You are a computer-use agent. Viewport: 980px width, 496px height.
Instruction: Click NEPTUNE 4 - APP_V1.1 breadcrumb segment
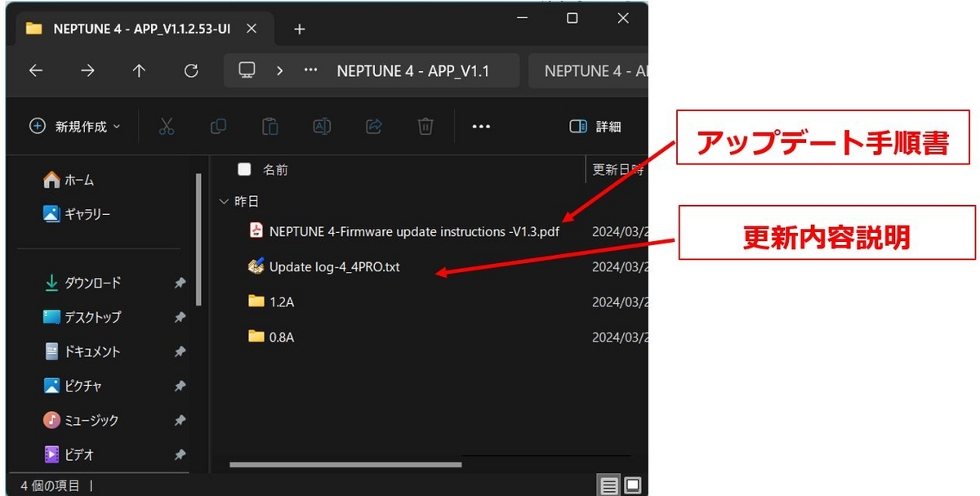pyautogui.click(x=413, y=71)
